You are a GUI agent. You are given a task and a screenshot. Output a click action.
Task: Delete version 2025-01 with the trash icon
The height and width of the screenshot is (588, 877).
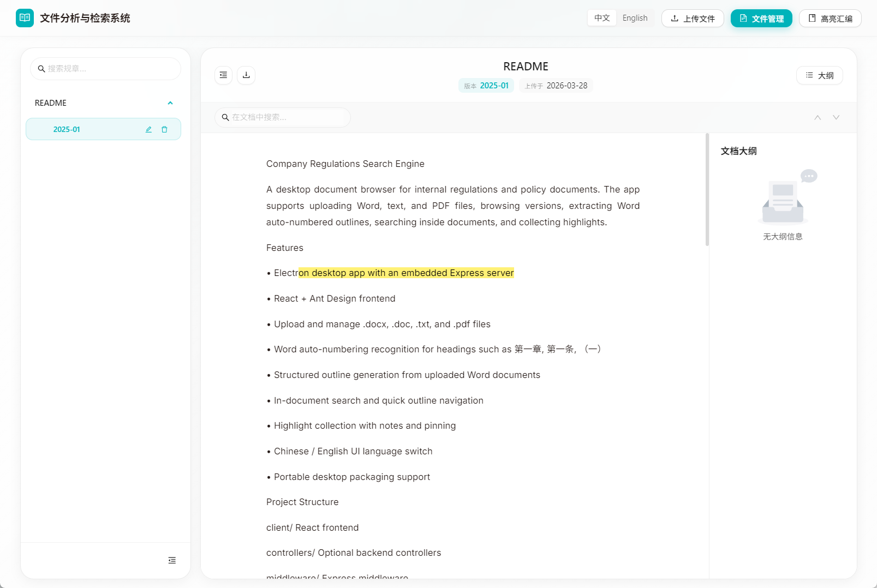click(x=164, y=130)
